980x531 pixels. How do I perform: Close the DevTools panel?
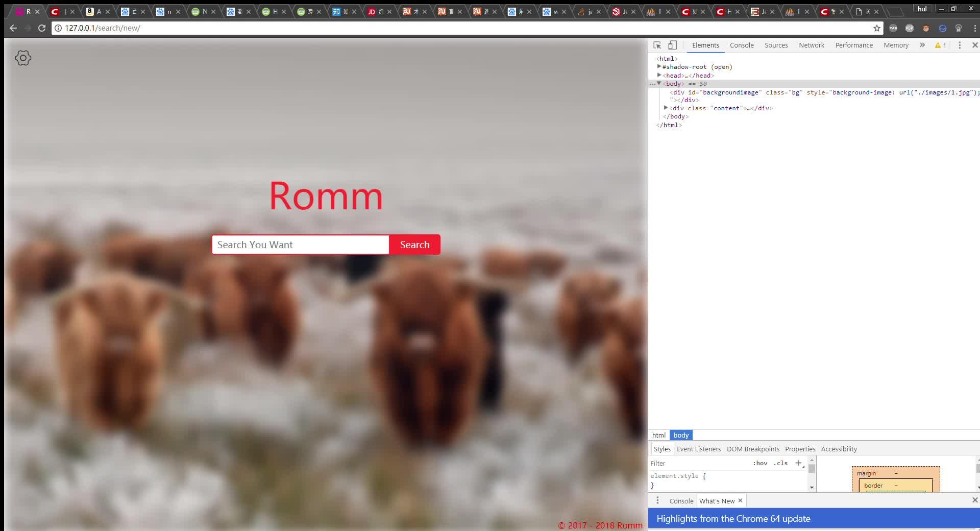(x=974, y=45)
